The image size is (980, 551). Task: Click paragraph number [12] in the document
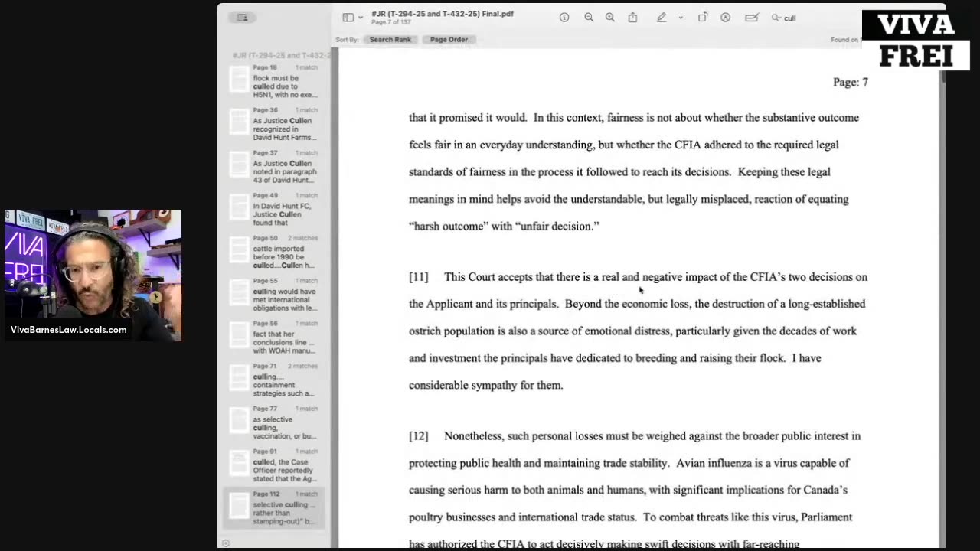click(x=418, y=436)
